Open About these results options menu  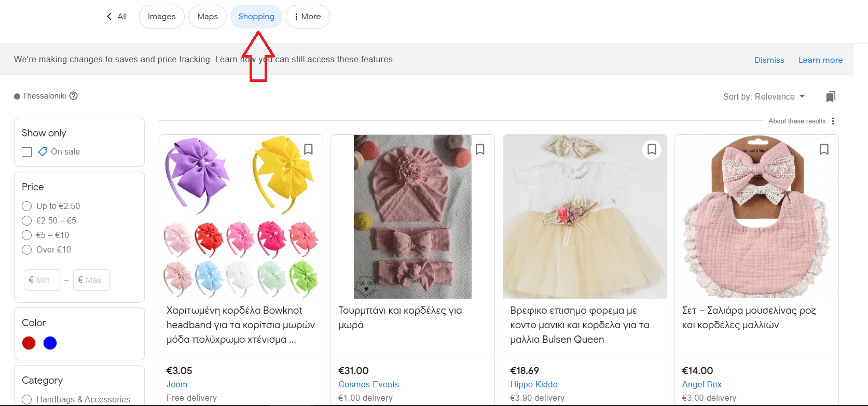coord(833,121)
